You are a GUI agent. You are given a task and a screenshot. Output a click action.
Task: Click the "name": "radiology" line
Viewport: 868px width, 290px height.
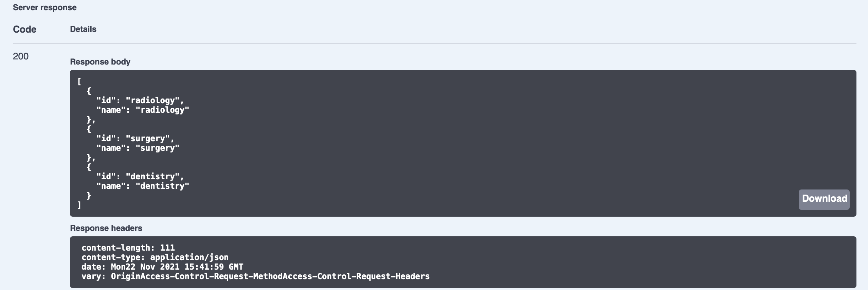pyautogui.click(x=143, y=110)
